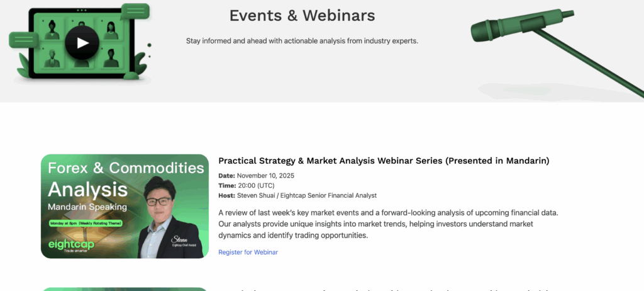The image size is (644, 291).
Task: Click the host name Steven Shuai line
Action: [297, 195]
